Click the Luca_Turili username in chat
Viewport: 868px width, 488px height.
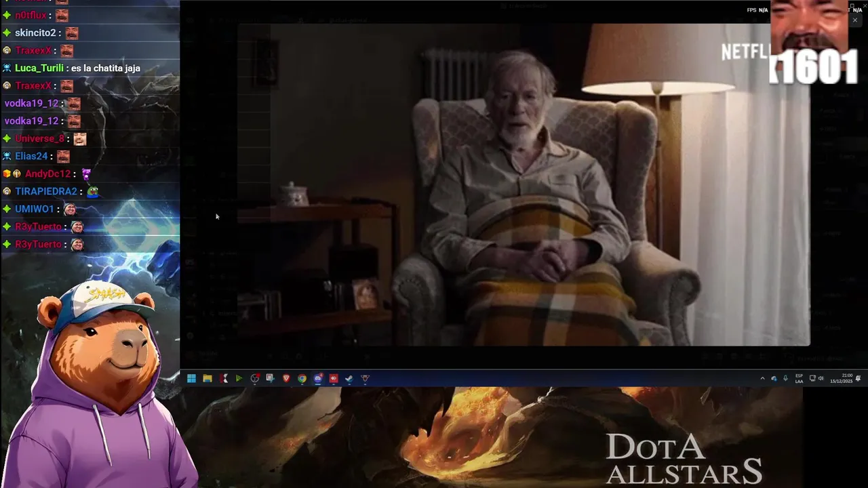tap(39, 68)
